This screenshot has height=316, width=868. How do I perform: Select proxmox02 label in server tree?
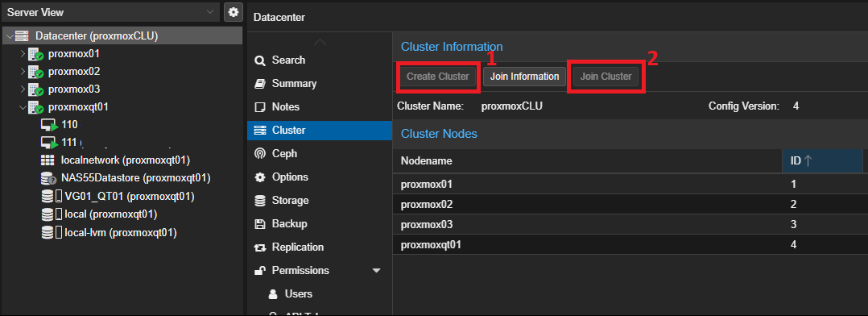click(x=73, y=72)
